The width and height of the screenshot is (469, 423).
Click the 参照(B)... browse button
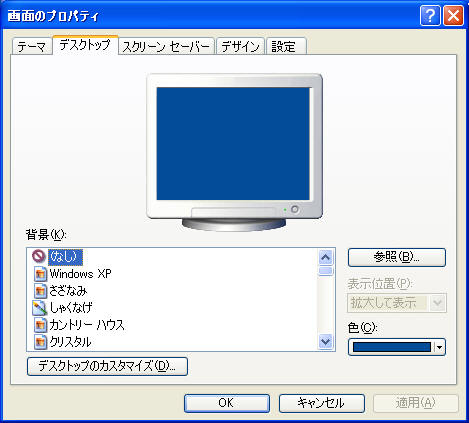[x=397, y=257]
